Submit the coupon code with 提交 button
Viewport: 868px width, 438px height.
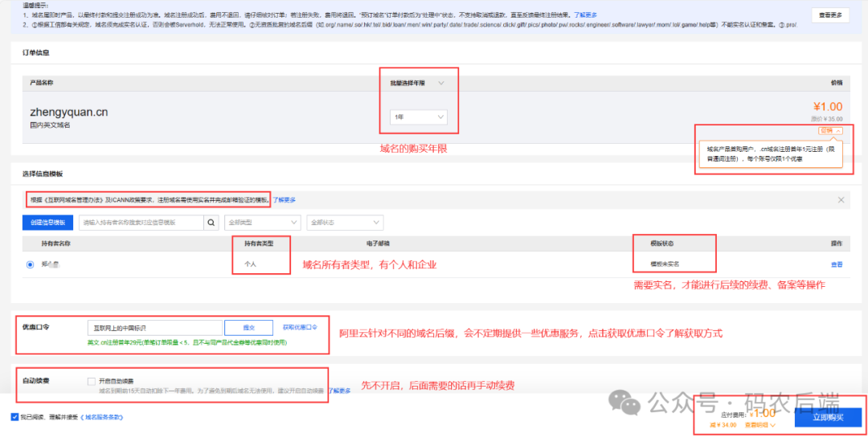pyautogui.click(x=248, y=328)
